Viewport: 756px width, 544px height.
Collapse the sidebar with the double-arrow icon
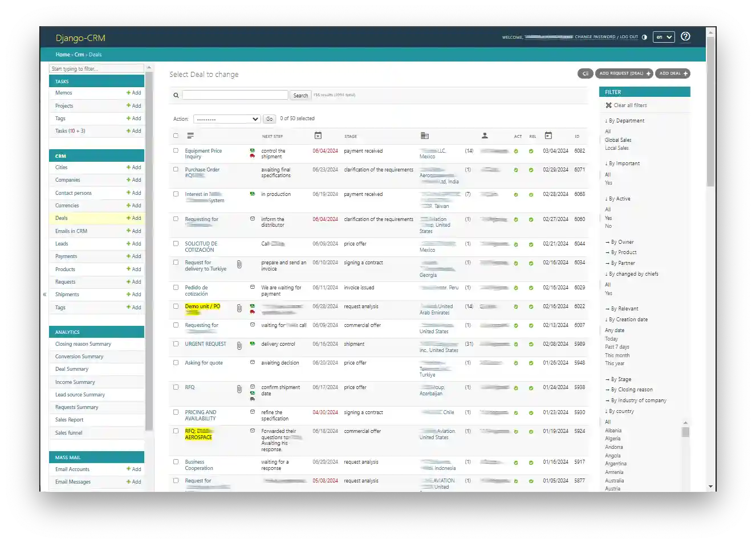tap(44, 295)
